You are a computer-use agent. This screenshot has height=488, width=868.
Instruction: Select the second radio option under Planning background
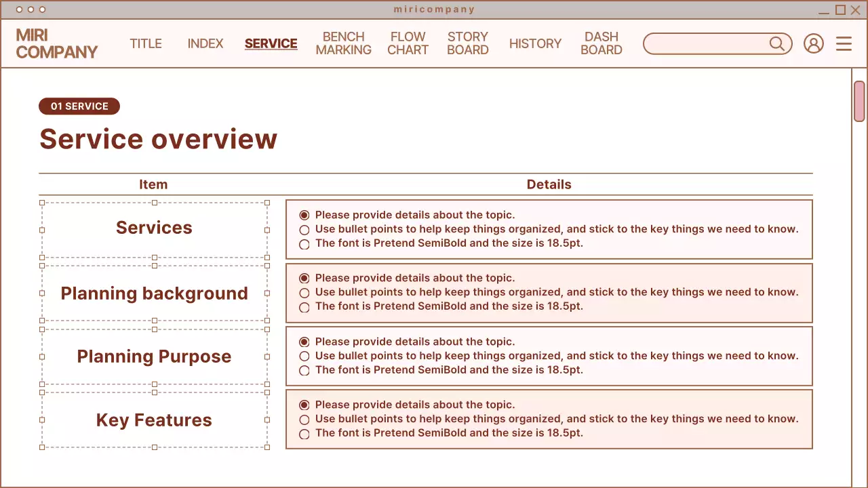click(x=304, y=292)
